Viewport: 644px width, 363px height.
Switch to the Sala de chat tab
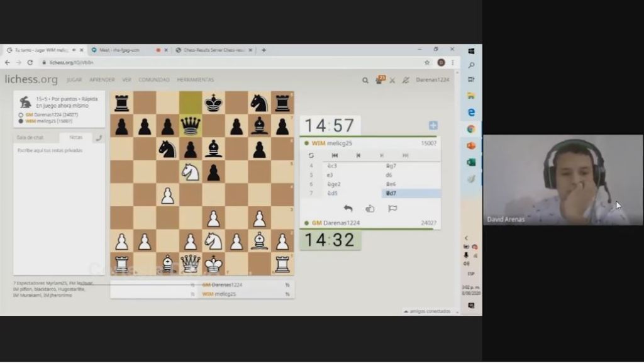tap(30, 137)
